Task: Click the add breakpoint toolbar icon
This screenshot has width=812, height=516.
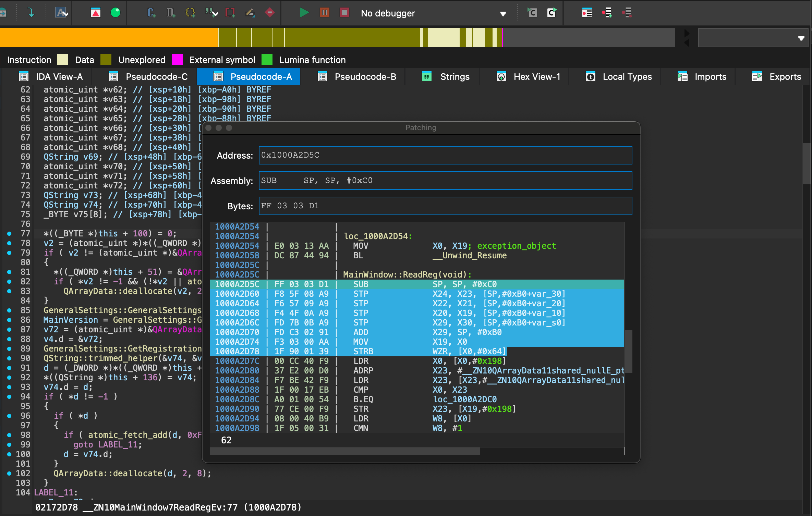Action: [x=607, y=13]
